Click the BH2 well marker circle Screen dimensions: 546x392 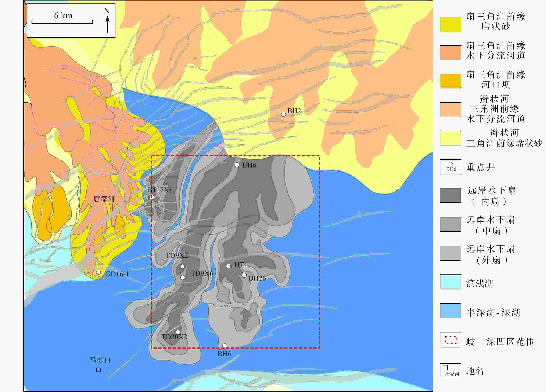tap(284, 114)
